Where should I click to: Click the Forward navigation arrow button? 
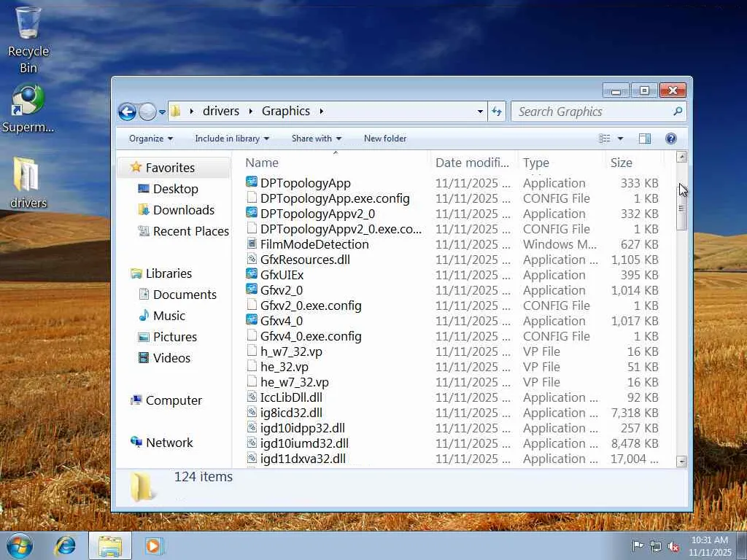pyautogui.click(x=147, y=112)
